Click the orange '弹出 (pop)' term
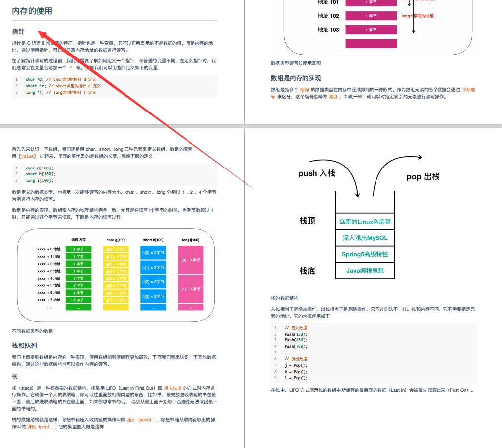The image size is (502, 448). [38, 427]
